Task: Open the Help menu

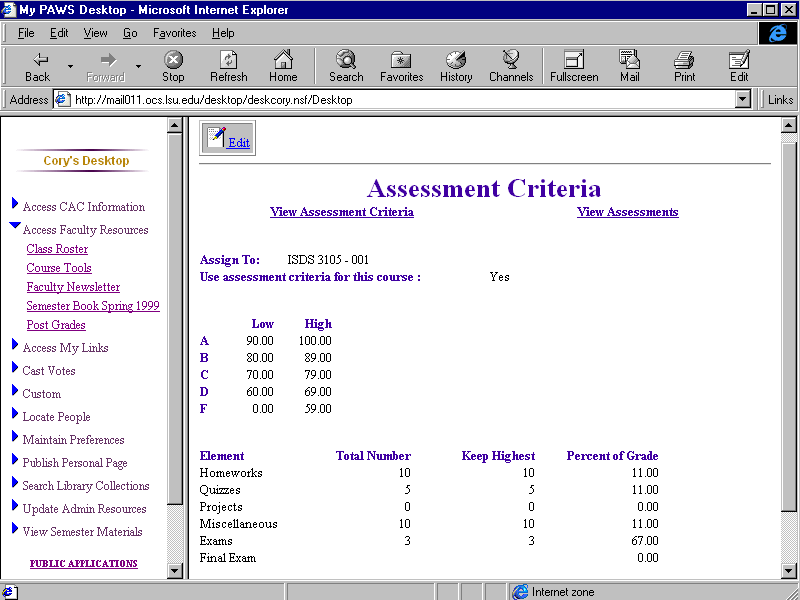Action: (x=223, y=33)
